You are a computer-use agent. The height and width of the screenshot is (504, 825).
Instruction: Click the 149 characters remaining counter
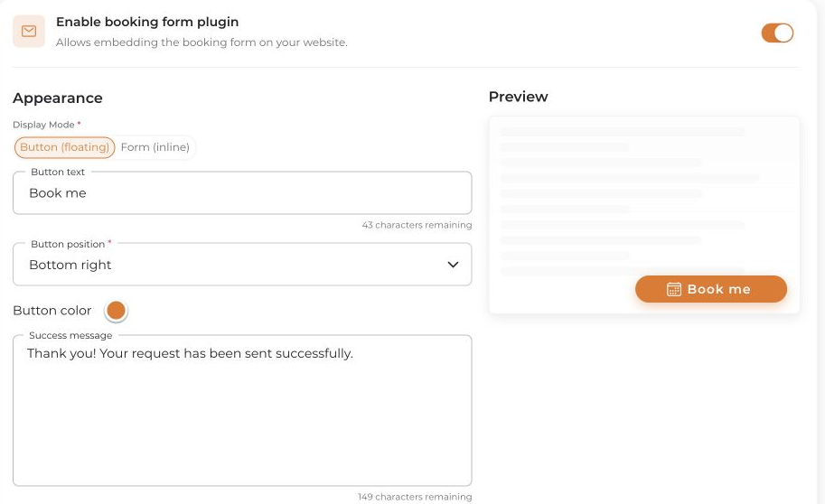[415, 497]
